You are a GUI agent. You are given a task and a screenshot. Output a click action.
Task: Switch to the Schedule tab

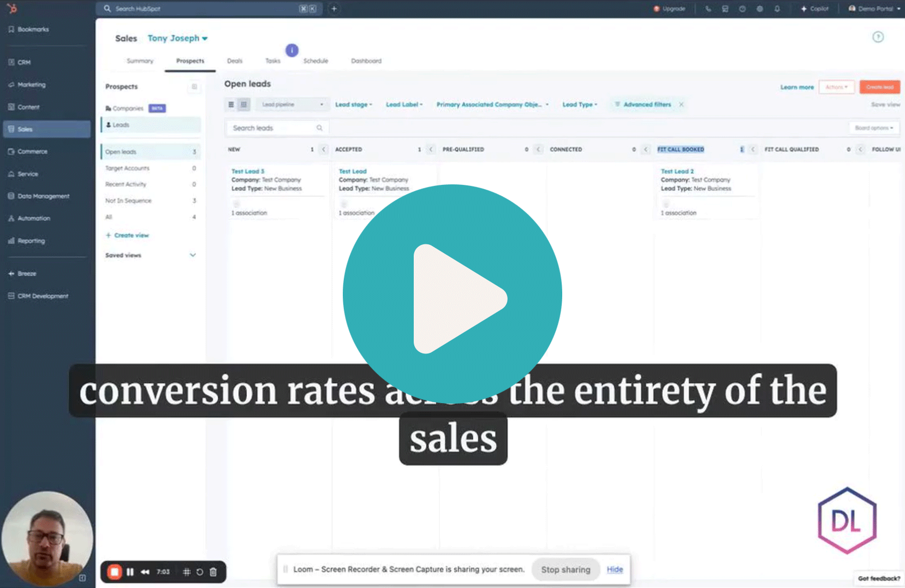coord(315,61)
